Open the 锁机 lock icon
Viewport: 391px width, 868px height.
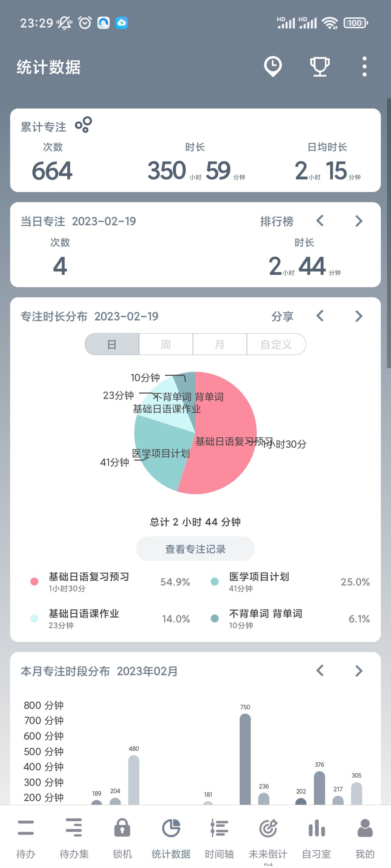click(x=122, y=828)
